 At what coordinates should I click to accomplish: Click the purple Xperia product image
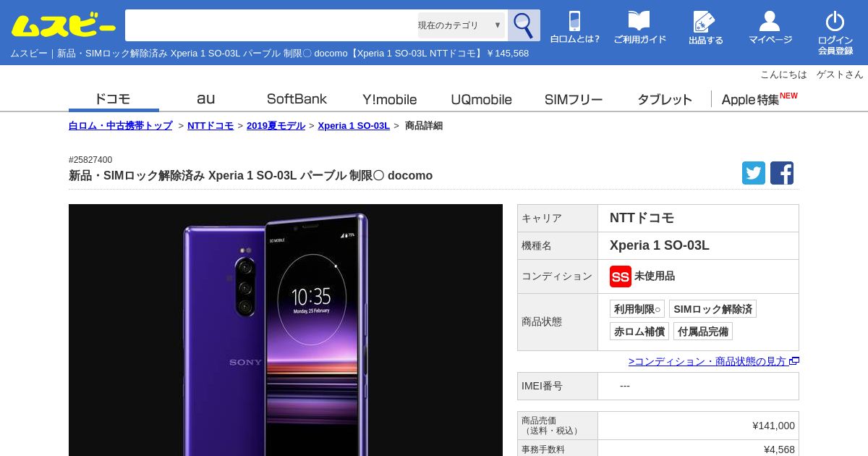pos(286,330)
